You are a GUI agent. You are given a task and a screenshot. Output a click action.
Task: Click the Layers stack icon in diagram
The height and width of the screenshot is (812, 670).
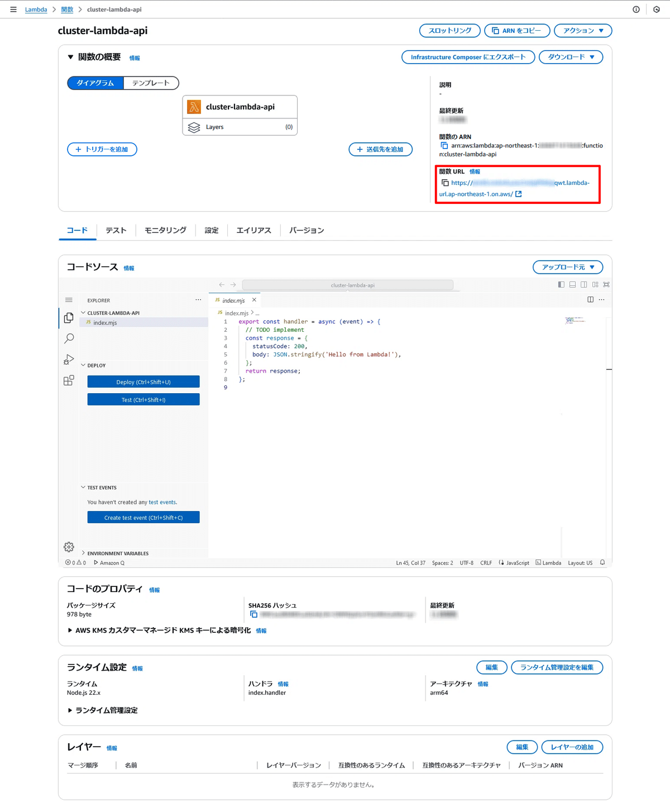pyautogui.click(x=194, y=127)
